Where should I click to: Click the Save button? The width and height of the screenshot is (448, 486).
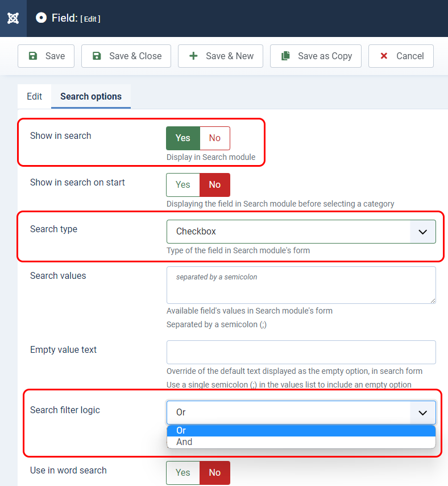pos(46,56)
